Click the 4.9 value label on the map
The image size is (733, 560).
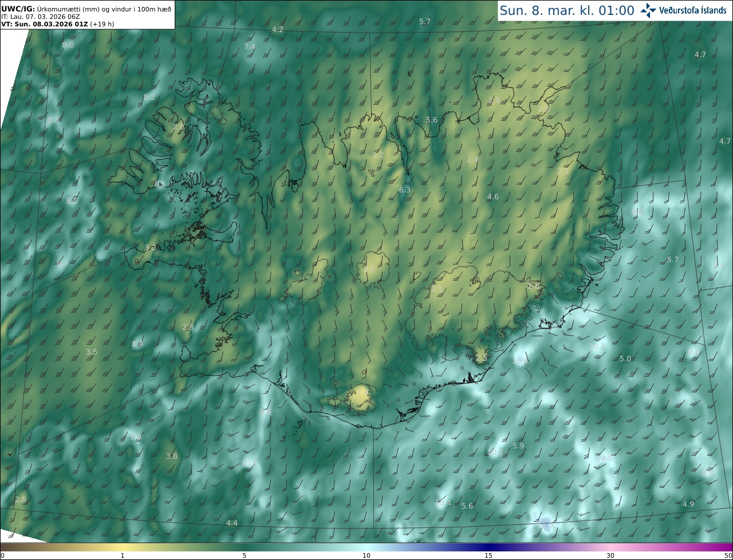688,504
